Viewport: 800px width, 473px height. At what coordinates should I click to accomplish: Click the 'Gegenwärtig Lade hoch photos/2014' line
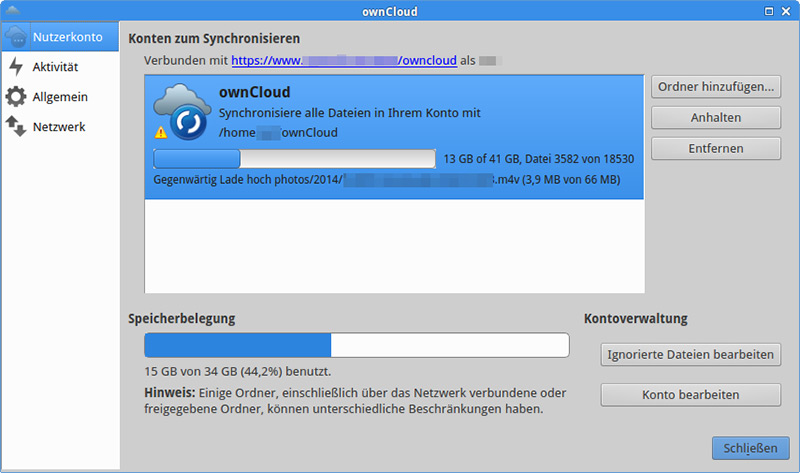[x=387, y=180]
